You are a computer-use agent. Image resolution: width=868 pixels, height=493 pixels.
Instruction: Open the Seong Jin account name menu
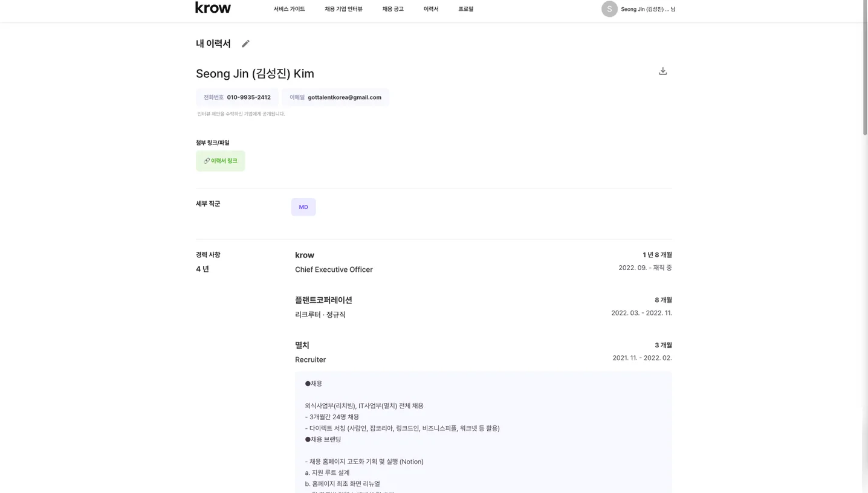click(x=648, y=9)
